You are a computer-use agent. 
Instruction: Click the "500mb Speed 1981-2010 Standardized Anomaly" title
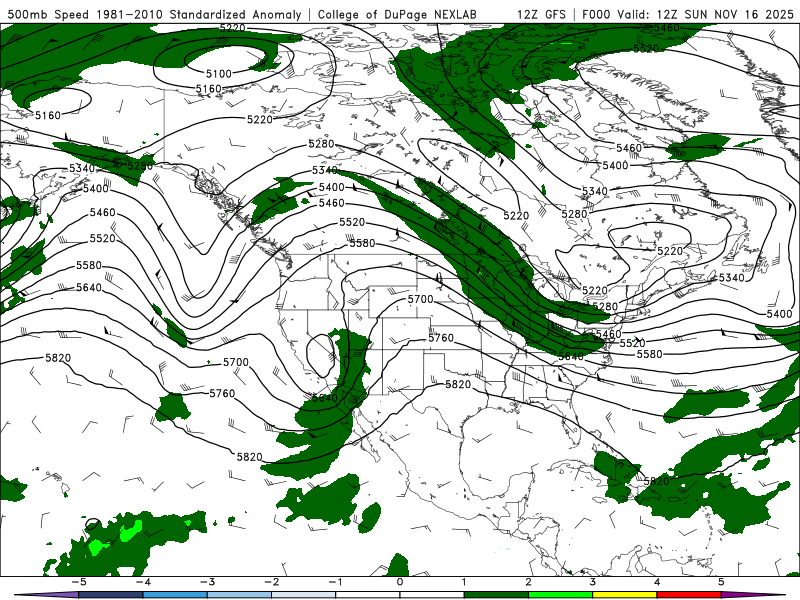click(x=155, y=14)
